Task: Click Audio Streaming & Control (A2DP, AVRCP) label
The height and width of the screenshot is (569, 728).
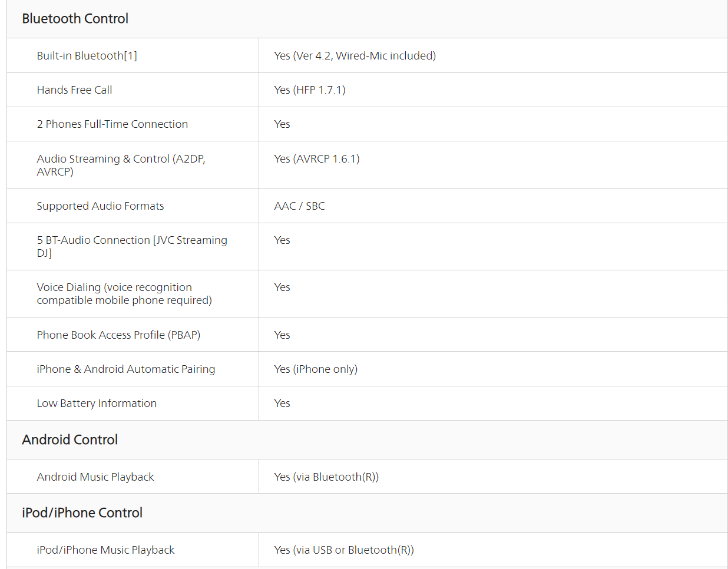Action: [121, 165]
